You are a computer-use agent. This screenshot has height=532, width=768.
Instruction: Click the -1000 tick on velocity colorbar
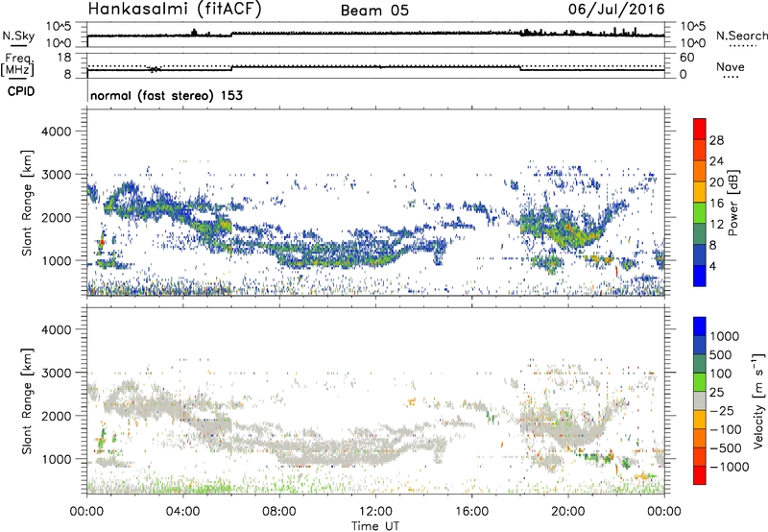(730, 467)
